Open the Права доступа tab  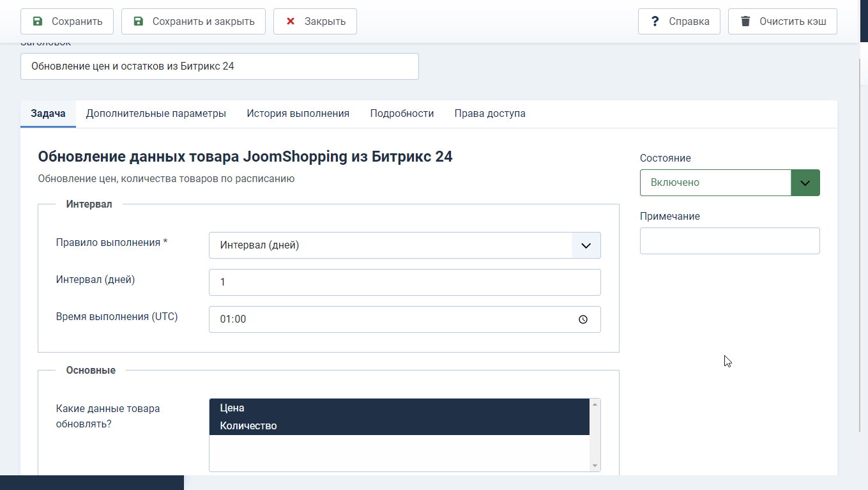click(x=490, y=113)
